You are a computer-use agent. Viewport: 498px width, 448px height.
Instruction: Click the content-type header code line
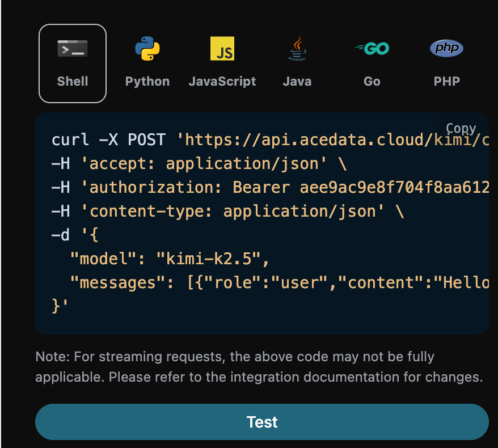[x=227, y=212]
